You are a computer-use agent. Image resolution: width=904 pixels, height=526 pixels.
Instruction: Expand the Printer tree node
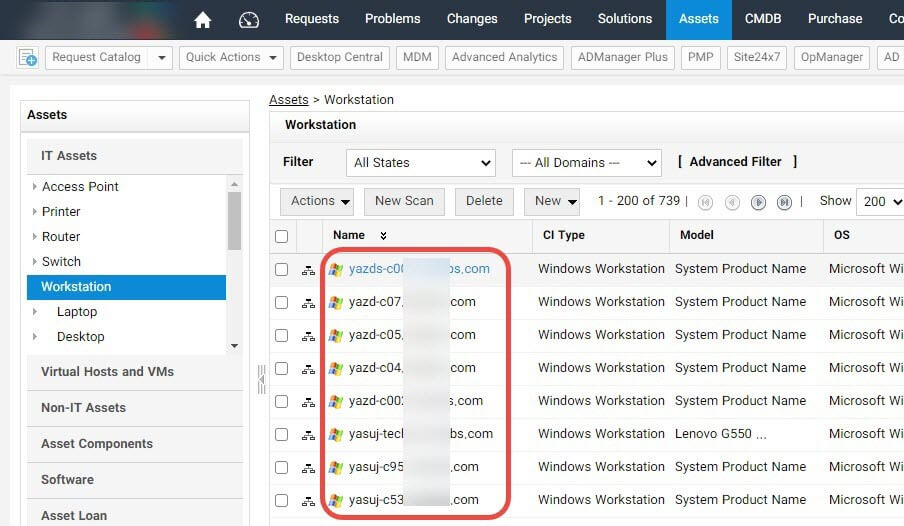35,212
